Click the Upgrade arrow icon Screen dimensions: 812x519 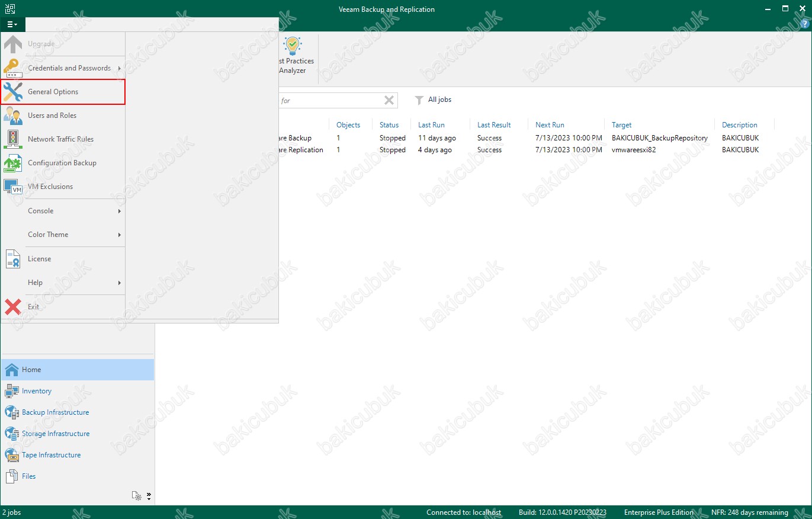pyautogui.click(x=13, y=44)
